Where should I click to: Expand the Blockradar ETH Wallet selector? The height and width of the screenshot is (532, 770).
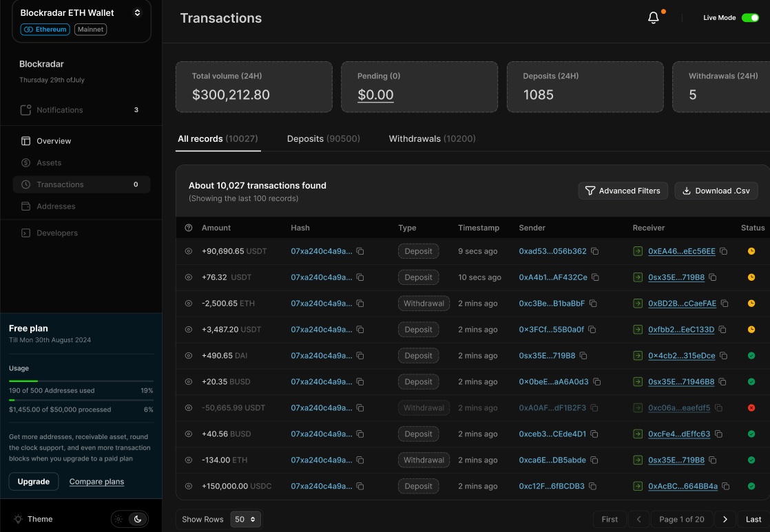point(138,13)
